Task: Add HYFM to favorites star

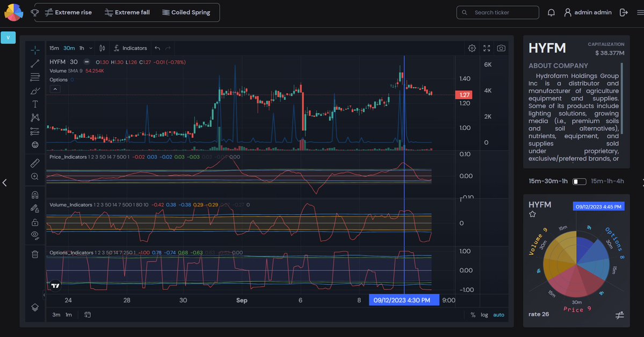Action: tap(532, 214)
